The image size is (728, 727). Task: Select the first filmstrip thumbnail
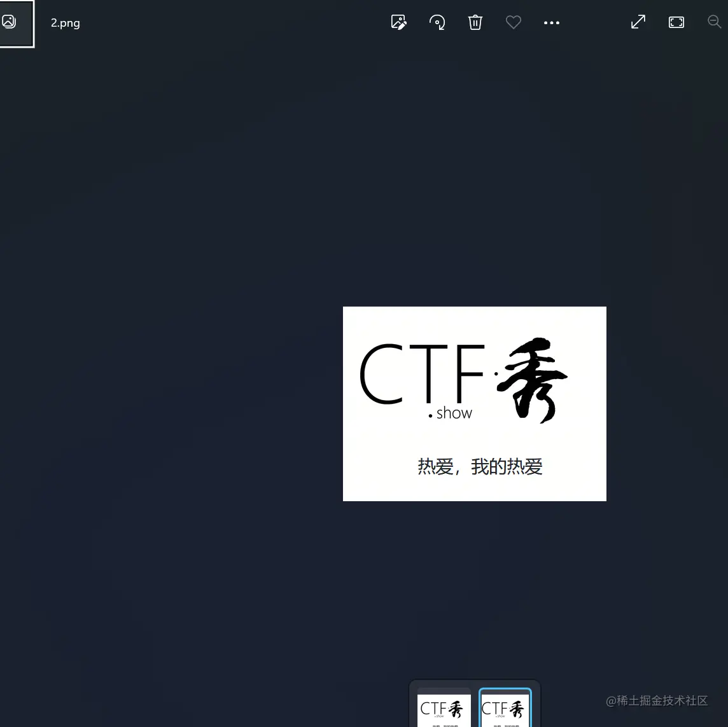tap(444, 709)
